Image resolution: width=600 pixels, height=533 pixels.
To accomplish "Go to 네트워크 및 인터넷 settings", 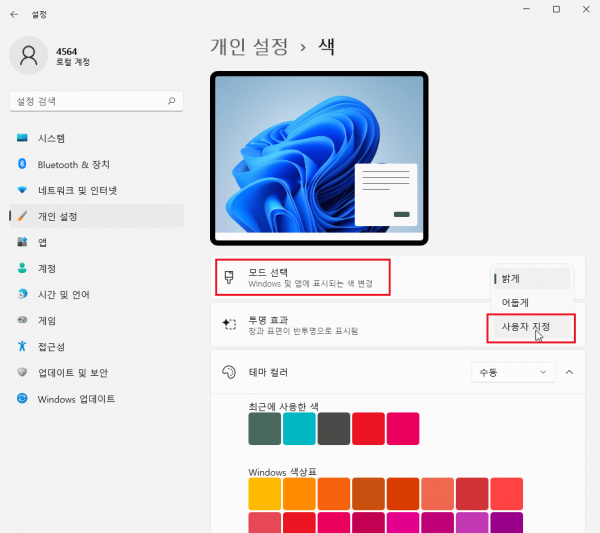I will pyautogui.click(x=96, y=190).
